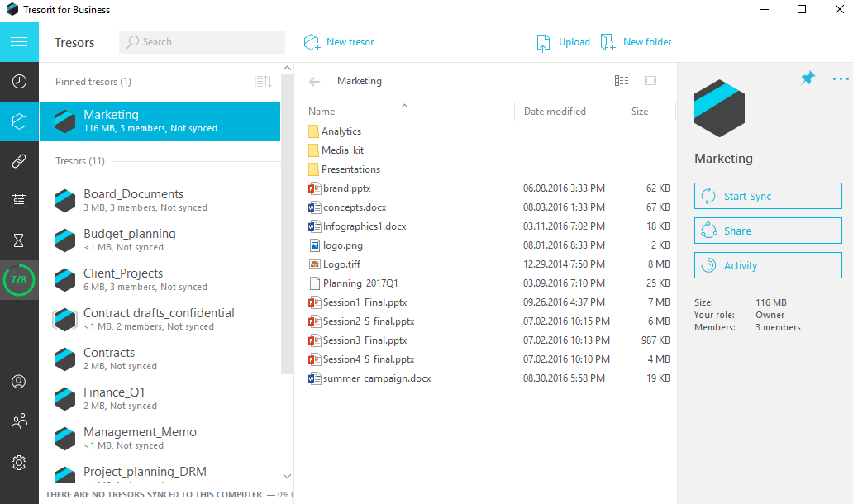Click the New folder icon
Viewport: 853px width, 504px height.
[x=608, y=42]
